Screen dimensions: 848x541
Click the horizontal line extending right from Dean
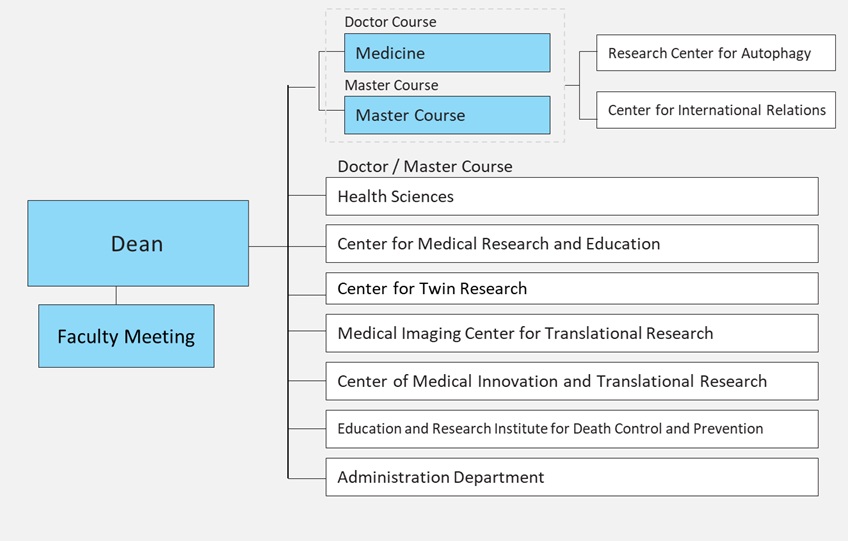click(x=268, y=245)
